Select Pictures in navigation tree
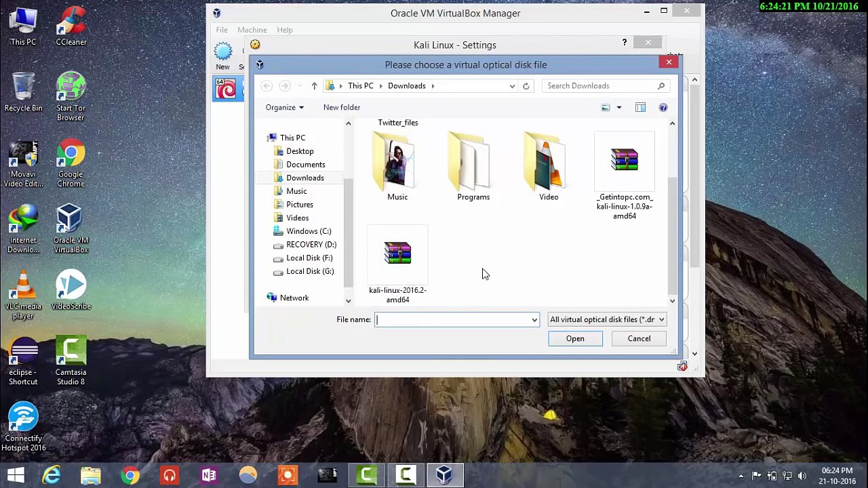The height and width of the screenshot is (488, 868). (299, 205)
